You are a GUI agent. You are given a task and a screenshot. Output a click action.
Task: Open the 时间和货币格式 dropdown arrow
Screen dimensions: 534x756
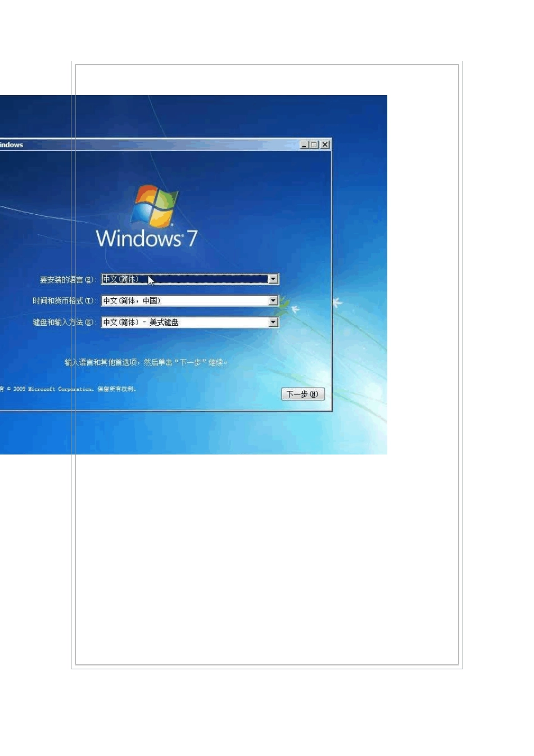(273, 300)
